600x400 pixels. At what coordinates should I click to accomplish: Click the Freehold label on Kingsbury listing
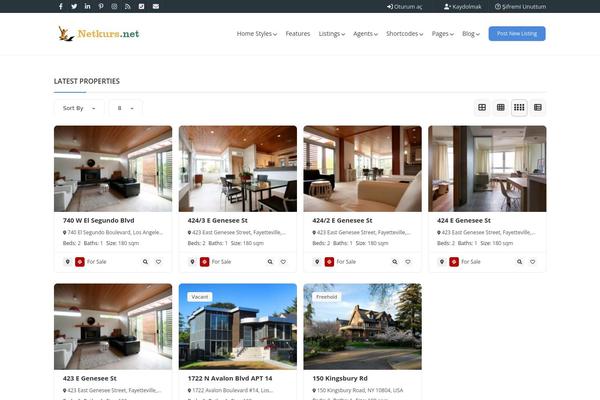coord(326,297)
